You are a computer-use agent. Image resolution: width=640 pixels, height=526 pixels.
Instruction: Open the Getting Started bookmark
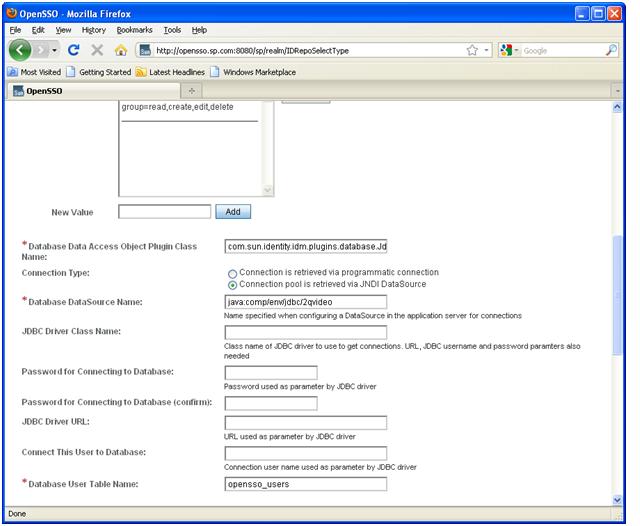99,72
